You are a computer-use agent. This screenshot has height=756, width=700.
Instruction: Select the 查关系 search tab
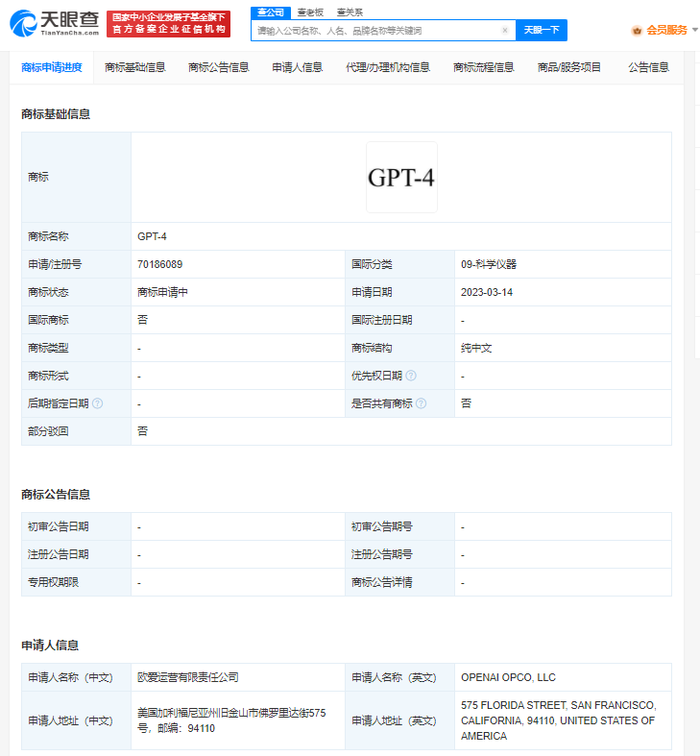pyautogui.click(x=350, y=12)
